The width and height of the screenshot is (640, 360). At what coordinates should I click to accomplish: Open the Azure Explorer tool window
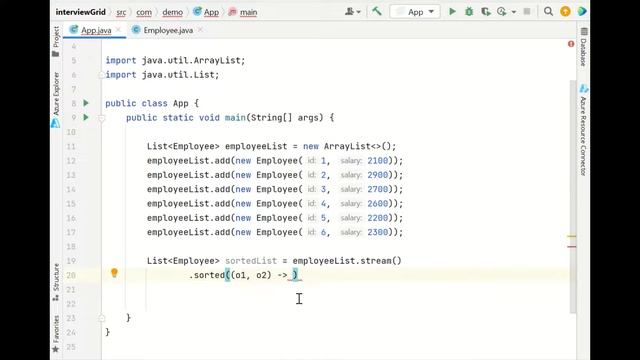tap(56, 100)
